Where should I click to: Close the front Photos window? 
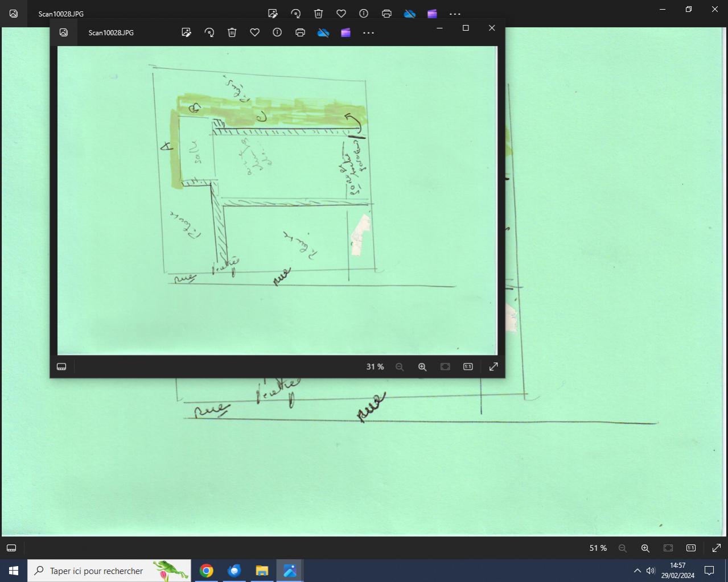coord(492,28)
